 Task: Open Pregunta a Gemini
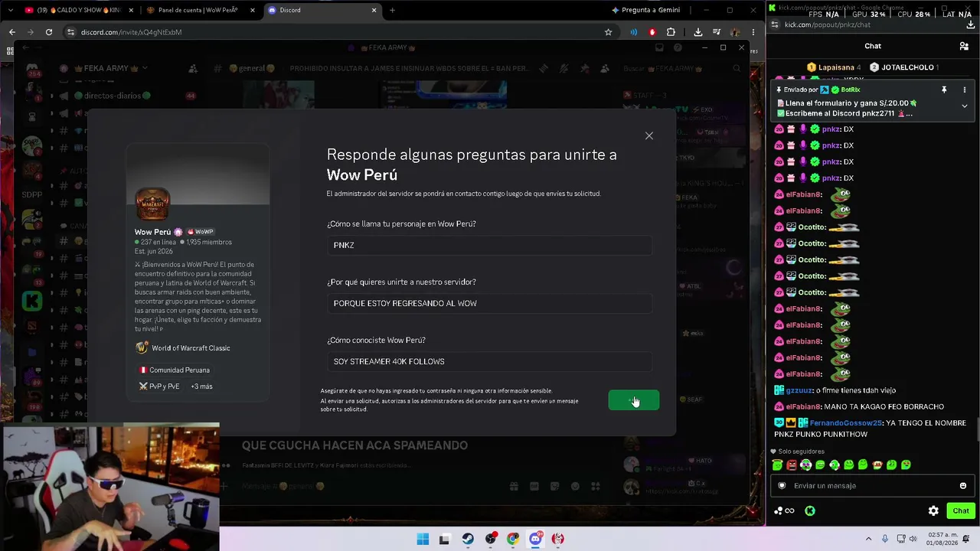tap(645, 10)
